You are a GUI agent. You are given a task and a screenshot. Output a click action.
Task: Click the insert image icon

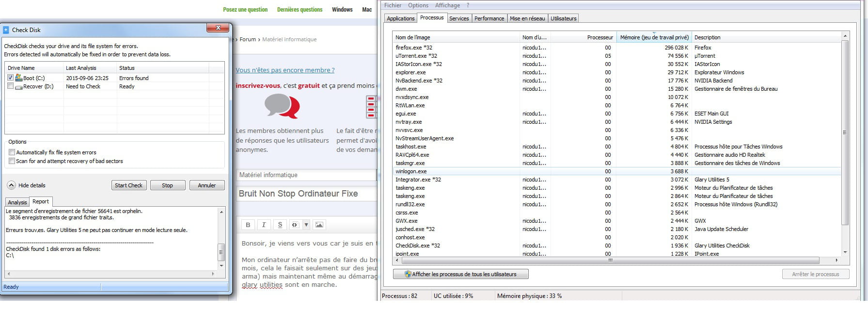pyautogui.click(x=319, y=225)
